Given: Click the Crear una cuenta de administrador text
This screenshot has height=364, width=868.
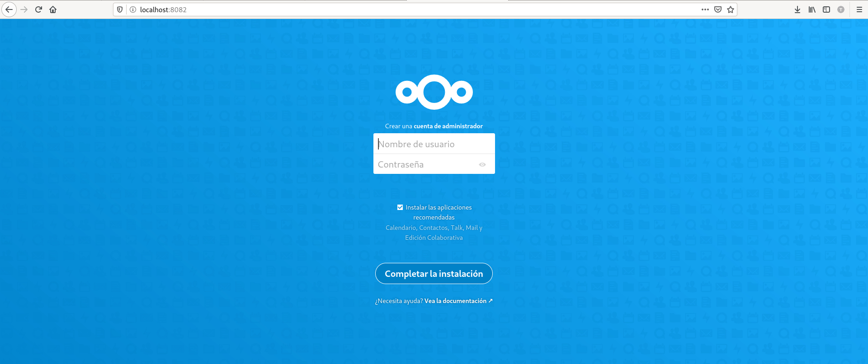Looking at the screenshot, I should [x=434, y=126].
